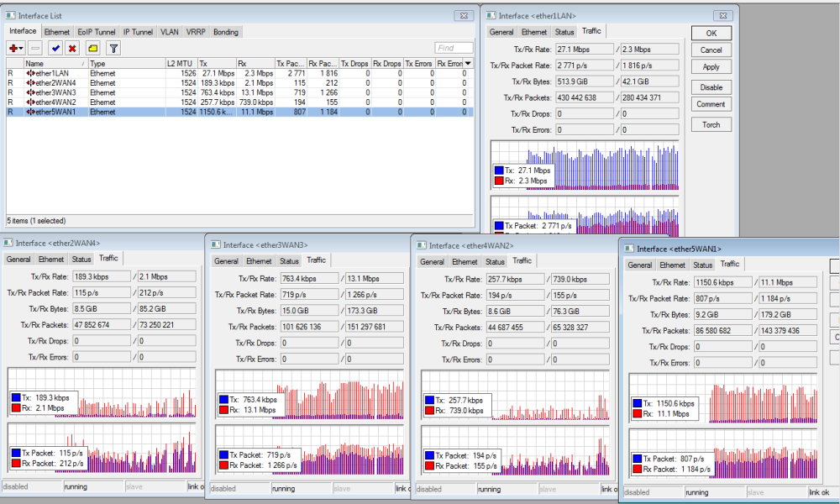This screenshot has width=840, height=504.
Task: Click the 'link ok' status in ether5WAN1 window
Action: point(820,492)
